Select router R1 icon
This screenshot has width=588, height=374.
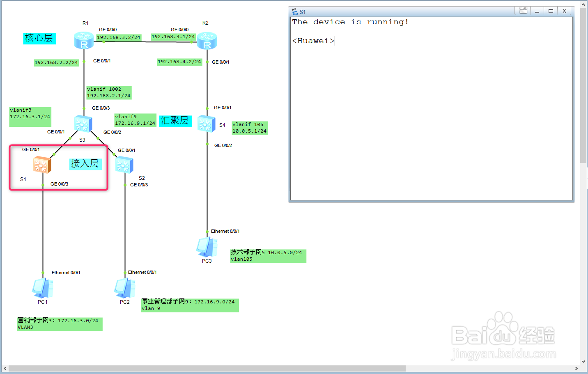84,41
